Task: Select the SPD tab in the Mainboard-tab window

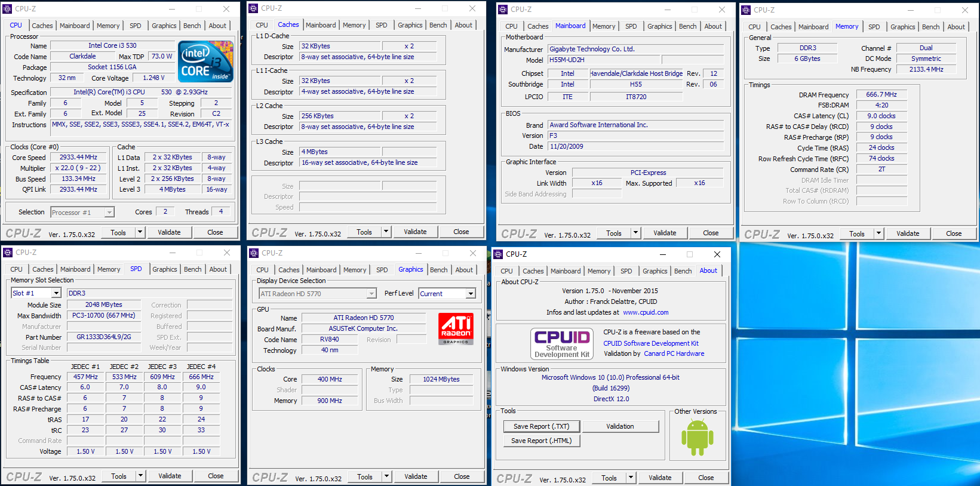Action: click(x=631, y=26)
